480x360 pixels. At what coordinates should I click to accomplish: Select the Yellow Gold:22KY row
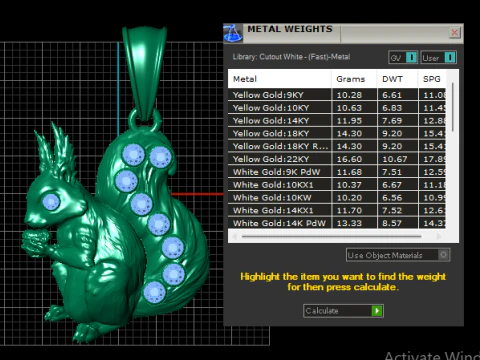point(337,159)
